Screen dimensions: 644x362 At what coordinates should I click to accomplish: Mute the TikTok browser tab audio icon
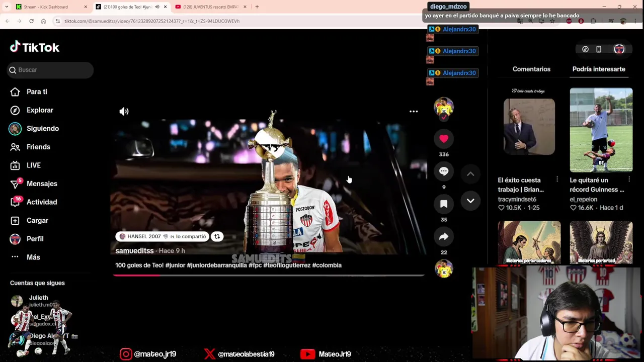point(157,7)
